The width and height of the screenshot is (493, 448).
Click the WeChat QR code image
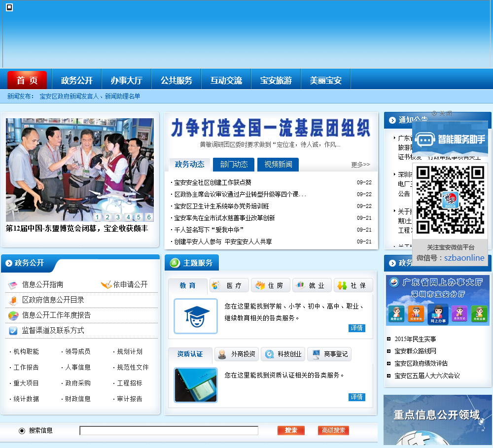tap(450, 200)
